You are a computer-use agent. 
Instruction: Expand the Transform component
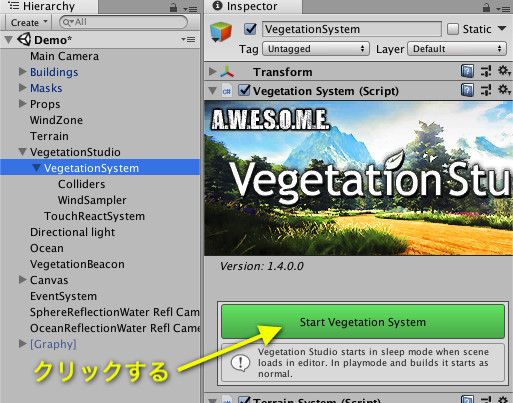click(212, 71)
